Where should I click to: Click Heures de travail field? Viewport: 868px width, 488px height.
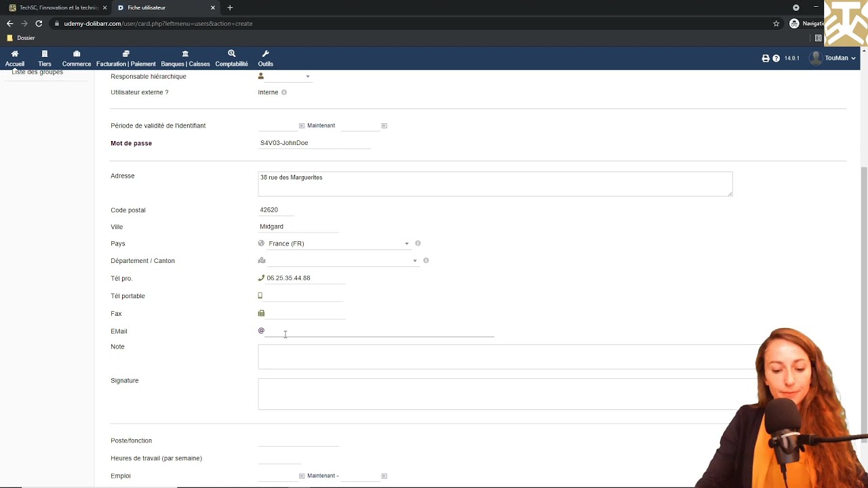279,458
